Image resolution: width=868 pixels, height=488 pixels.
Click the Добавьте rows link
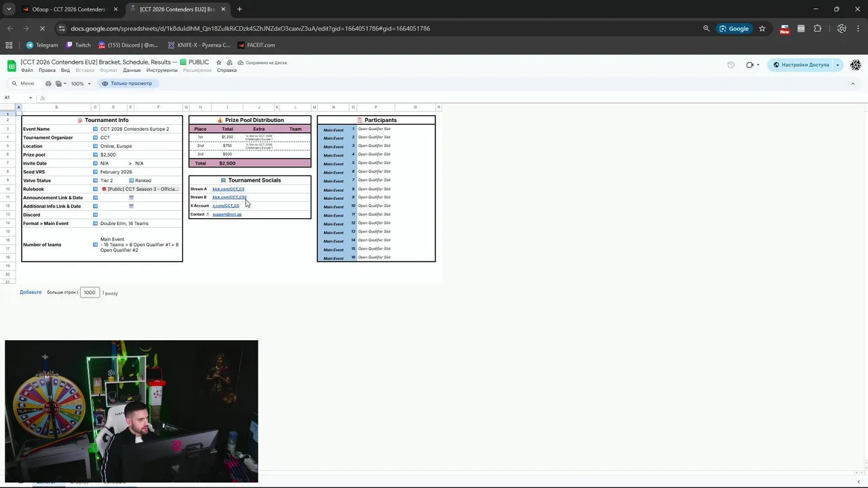click(x=31, y=292)
